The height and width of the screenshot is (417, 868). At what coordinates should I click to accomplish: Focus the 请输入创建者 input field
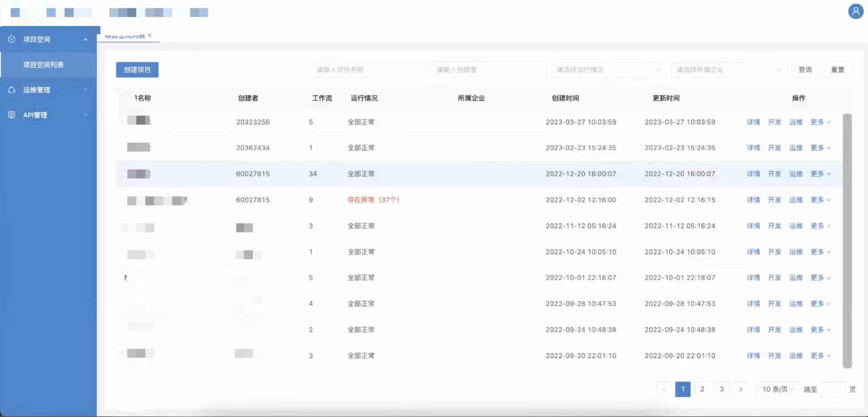click(488, 69)
